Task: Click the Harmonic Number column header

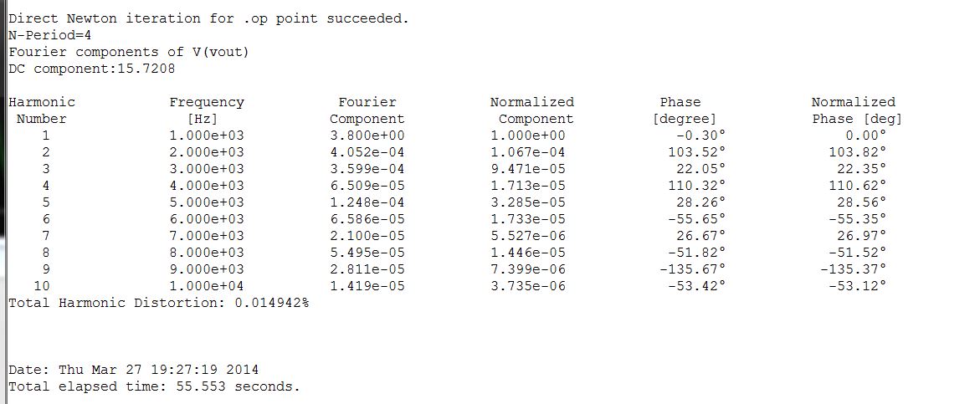Action: (41, 110)
